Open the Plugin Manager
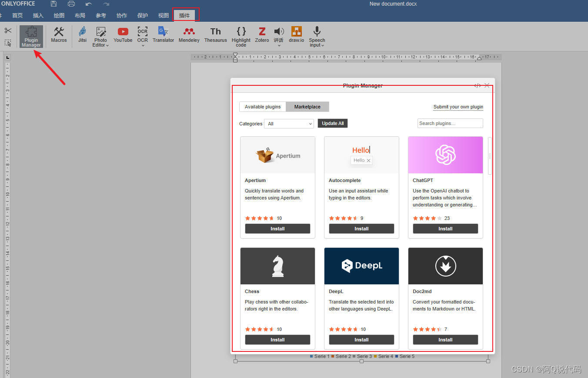 pyautogui.click(x=31, y=37)
